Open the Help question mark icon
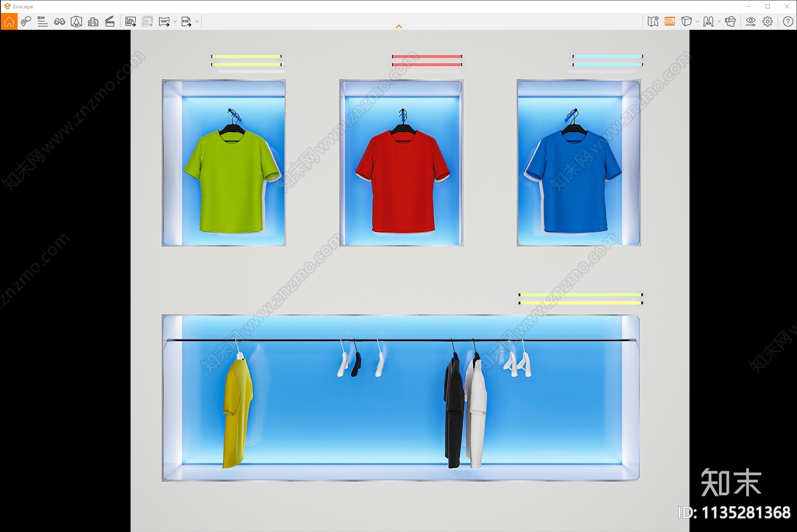 click(788, 21)
